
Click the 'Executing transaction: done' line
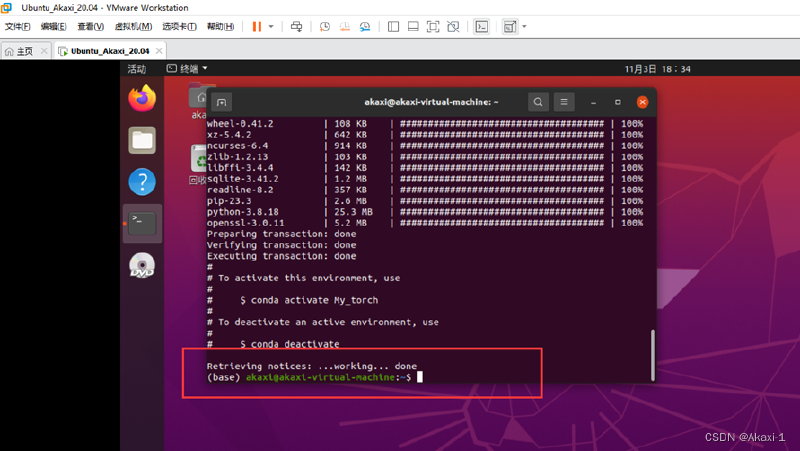coord(282,256)
